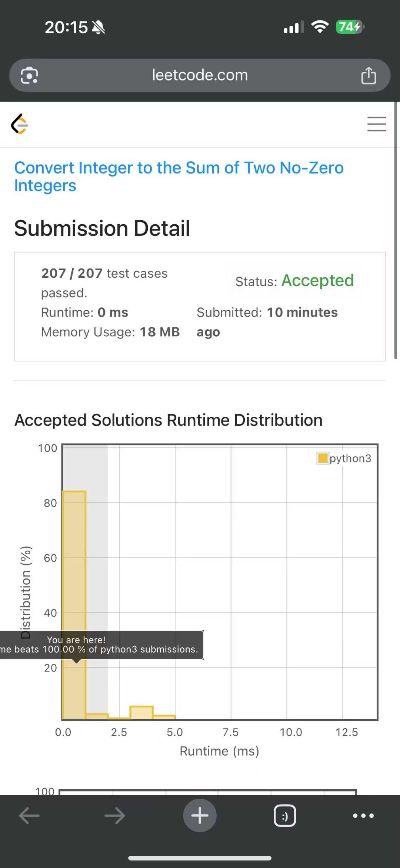Open a new tab with plus button
The width and height of the screenshot is (400, 868).
pos(200,815)
